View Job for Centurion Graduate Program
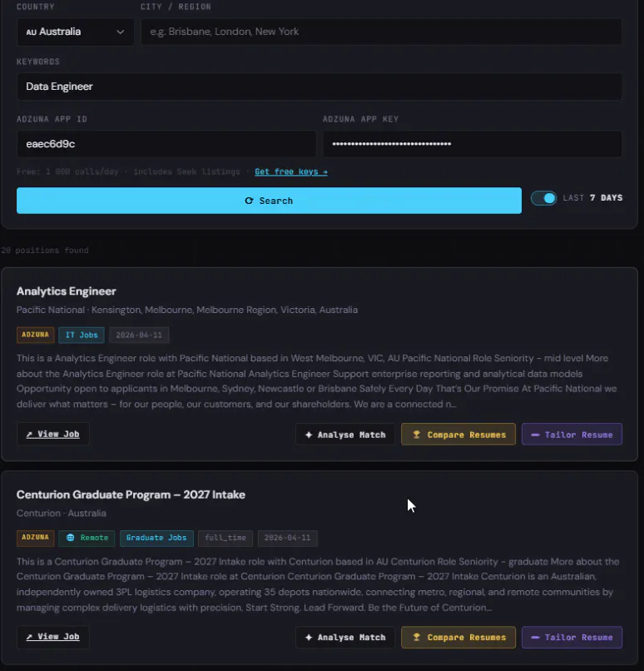Screen dimensions: 644x671 click(x=53, y=637)
